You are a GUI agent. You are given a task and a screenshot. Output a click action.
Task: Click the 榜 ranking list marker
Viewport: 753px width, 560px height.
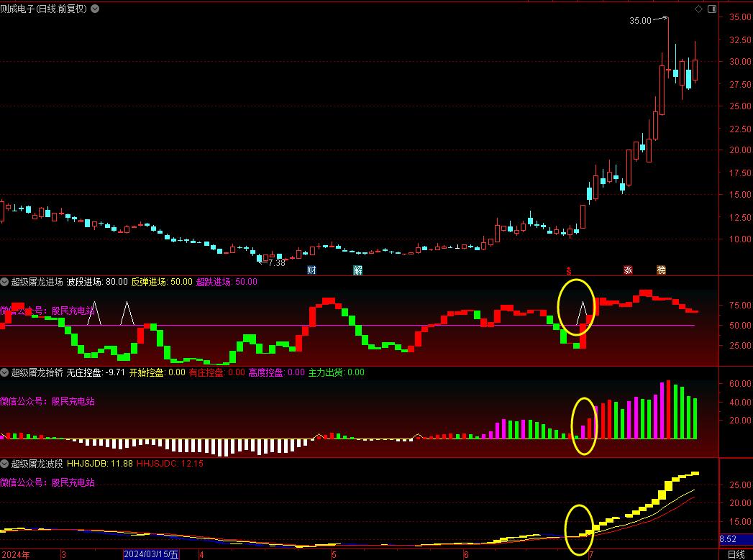[x=661, y=270]
